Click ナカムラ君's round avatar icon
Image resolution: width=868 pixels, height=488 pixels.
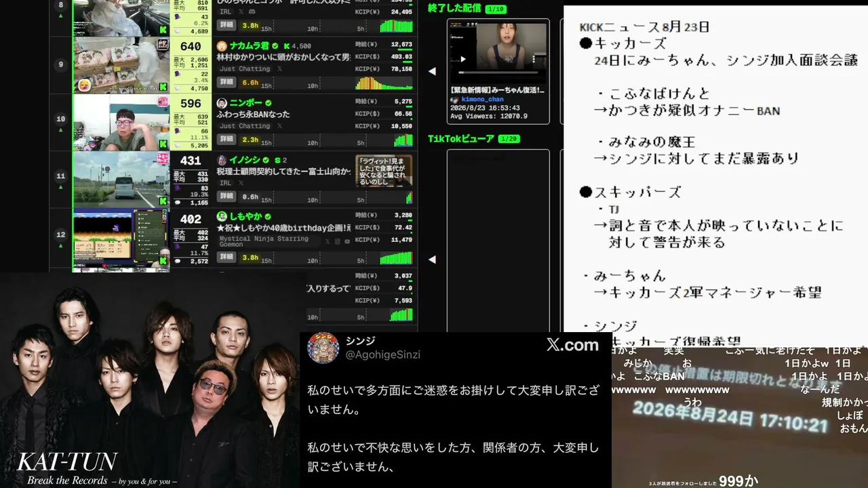(222, 46)
